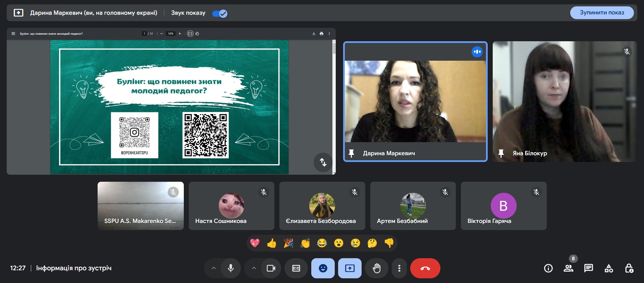644x283 pixels.
Task: Click Дарина Маркевич video tile
Action: coord(415,102)
